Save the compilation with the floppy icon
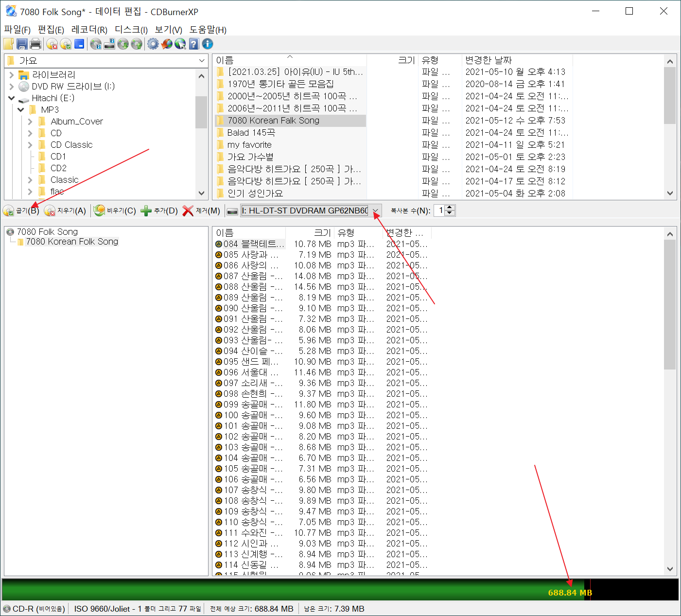The height and width of the screenshot is (616, 681). coord(22,44)
